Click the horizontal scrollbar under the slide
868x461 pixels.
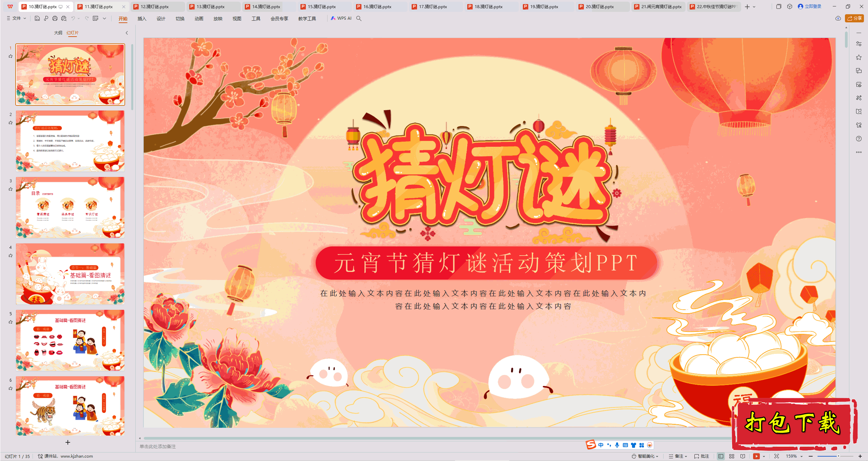click(437, 438)
